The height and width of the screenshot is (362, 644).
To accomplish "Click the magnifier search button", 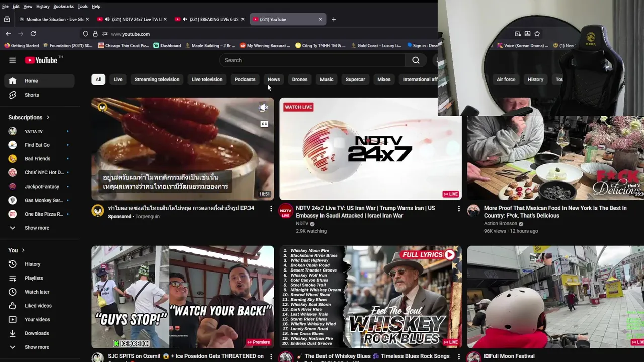I will pos(416,60).
